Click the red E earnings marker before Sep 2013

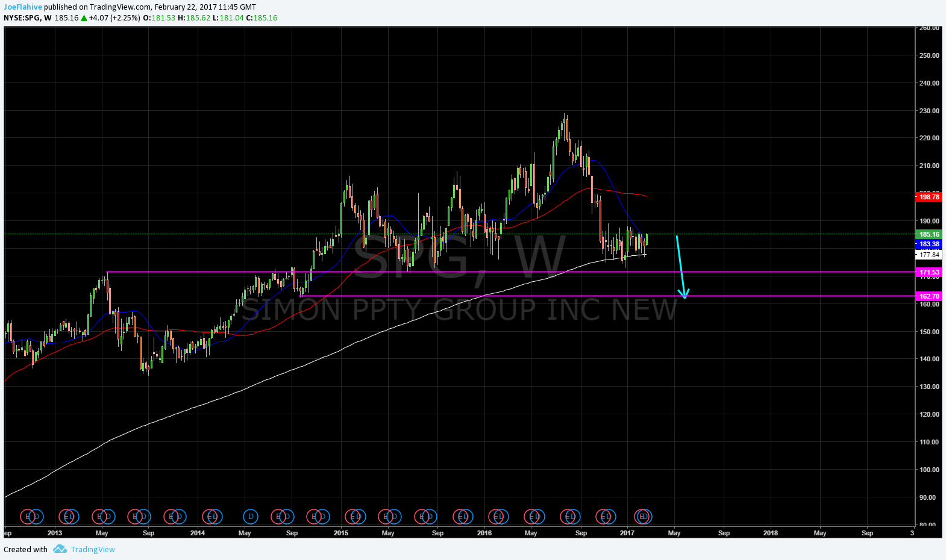[x=136, y=517]
